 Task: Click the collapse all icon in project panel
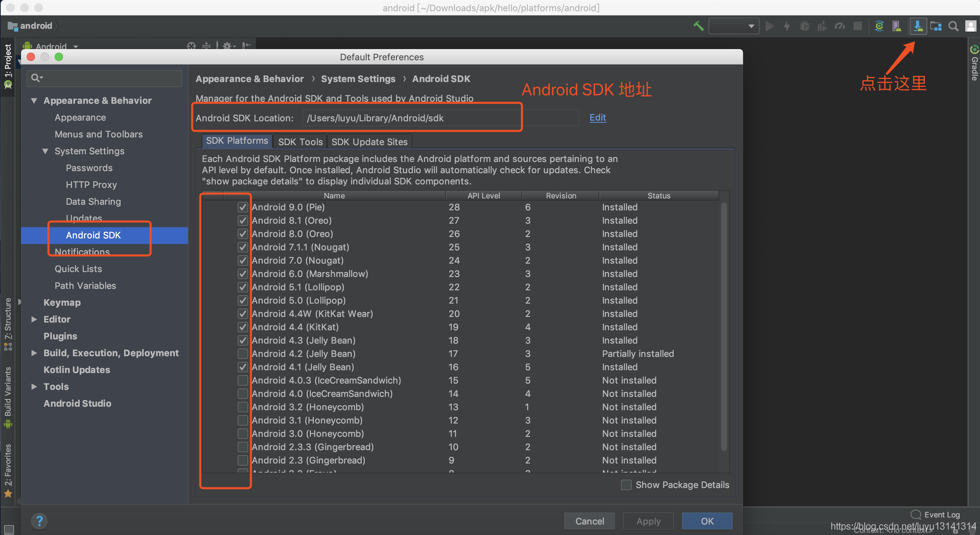(206, 46)
